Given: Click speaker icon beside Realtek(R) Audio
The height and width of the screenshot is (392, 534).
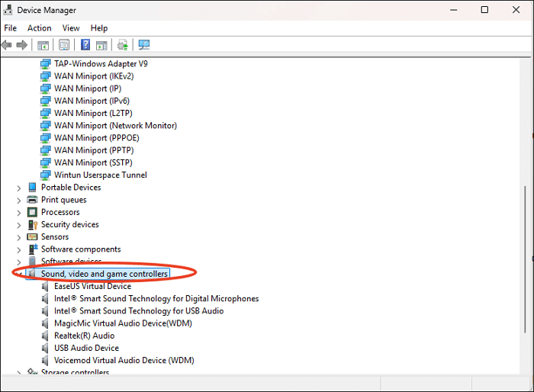Looking at the screenshot, I should [45, 336].
